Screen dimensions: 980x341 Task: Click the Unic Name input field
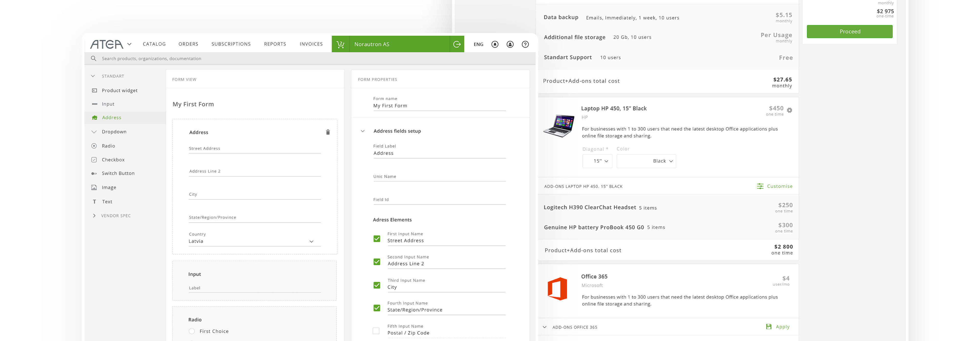pyautogui.click(x=439, y=177)
